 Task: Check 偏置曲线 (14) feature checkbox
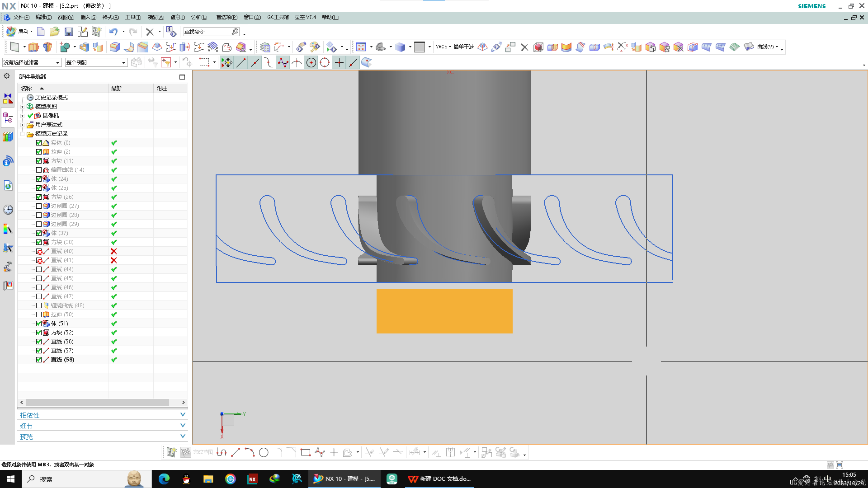pyautogui.click(x=39, y=170)
